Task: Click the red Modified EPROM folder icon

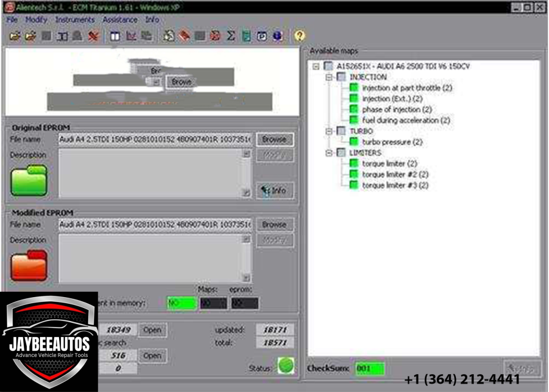Action: pyautogui.click(x=29, y=266)
